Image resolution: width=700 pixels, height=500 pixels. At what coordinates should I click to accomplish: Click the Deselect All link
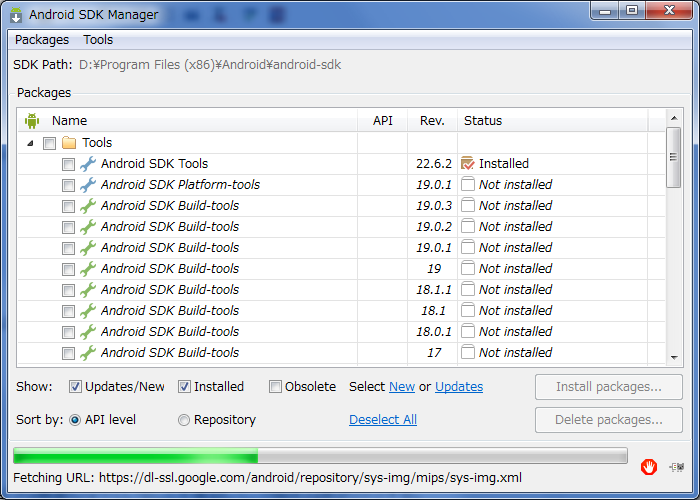[x=383, y=420]
